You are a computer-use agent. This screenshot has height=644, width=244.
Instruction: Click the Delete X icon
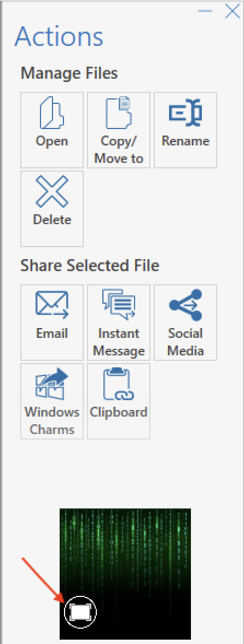point(52,191)
